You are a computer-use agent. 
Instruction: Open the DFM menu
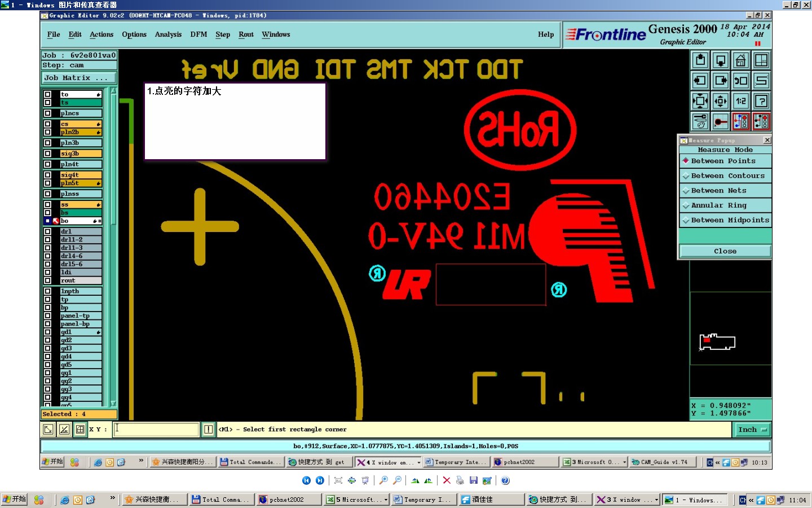pos(198,34)
